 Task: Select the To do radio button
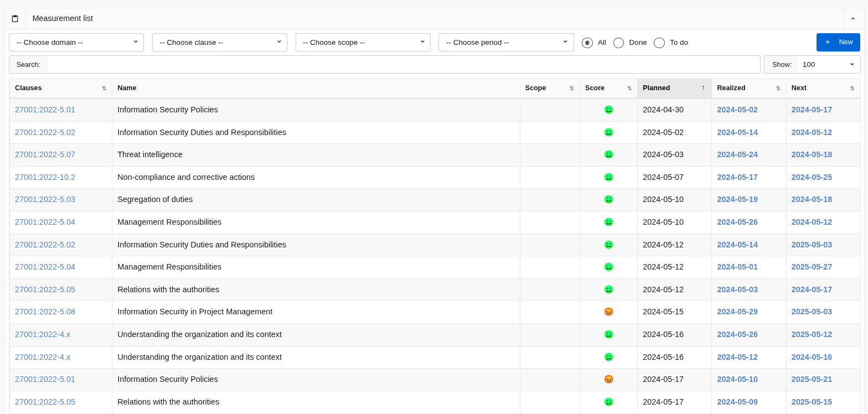coord(659,43)
